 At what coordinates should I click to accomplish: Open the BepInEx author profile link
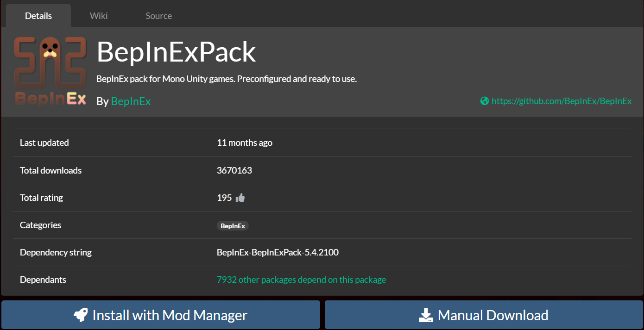tap(131, 101)
